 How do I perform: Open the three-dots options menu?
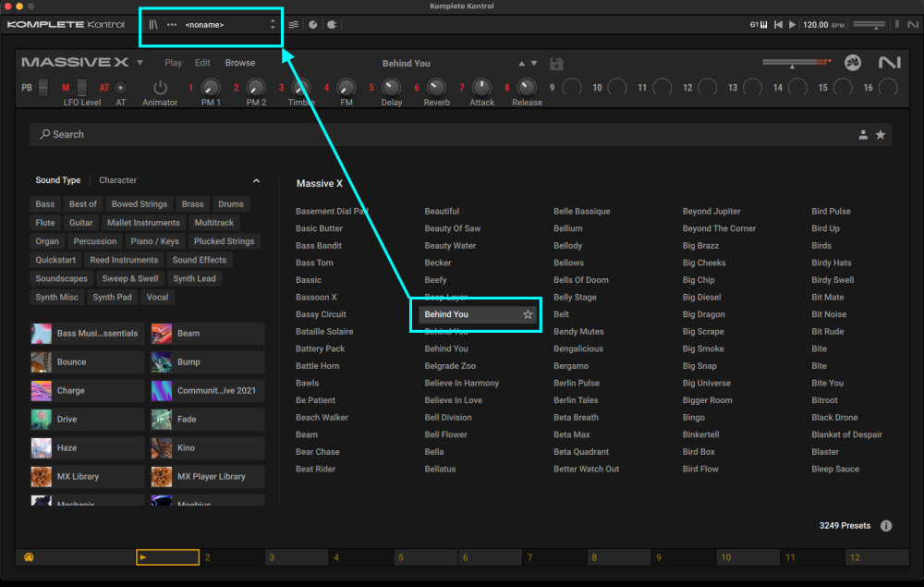click(x=172, y=25)
